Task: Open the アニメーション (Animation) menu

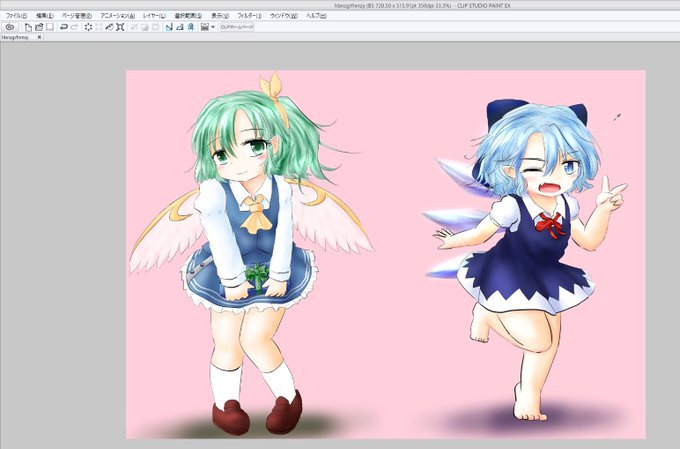Action: coord(118,16)
